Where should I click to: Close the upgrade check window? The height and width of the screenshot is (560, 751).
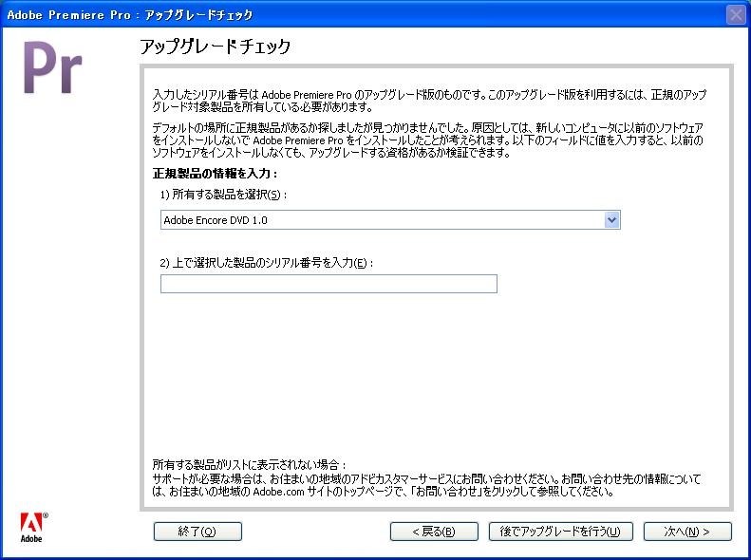point(736,14)
